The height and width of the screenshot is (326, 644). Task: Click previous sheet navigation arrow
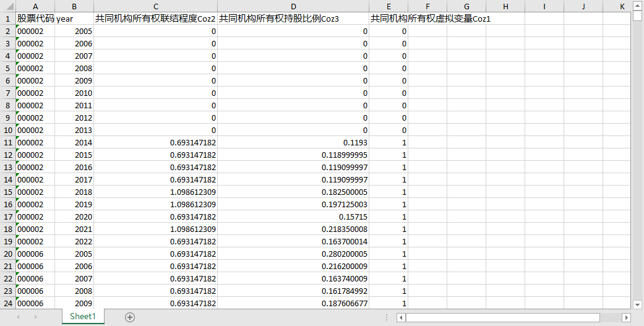(19, 317)
